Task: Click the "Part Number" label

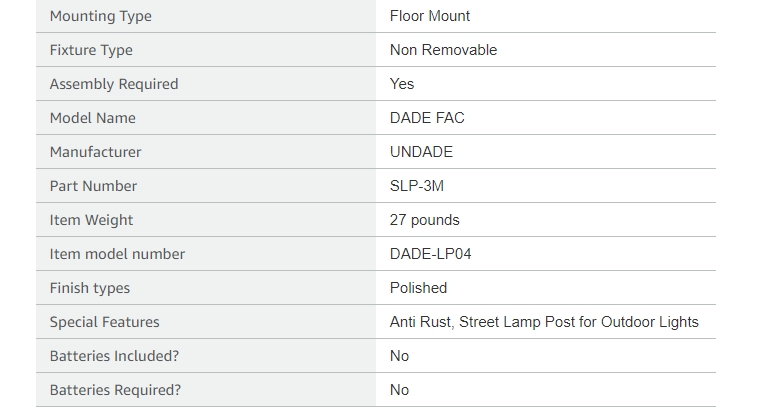Action: coord(94,186)
